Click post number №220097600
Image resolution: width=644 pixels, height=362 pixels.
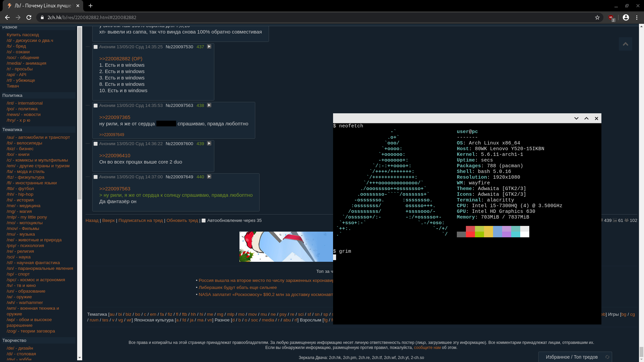pos(179,144)
